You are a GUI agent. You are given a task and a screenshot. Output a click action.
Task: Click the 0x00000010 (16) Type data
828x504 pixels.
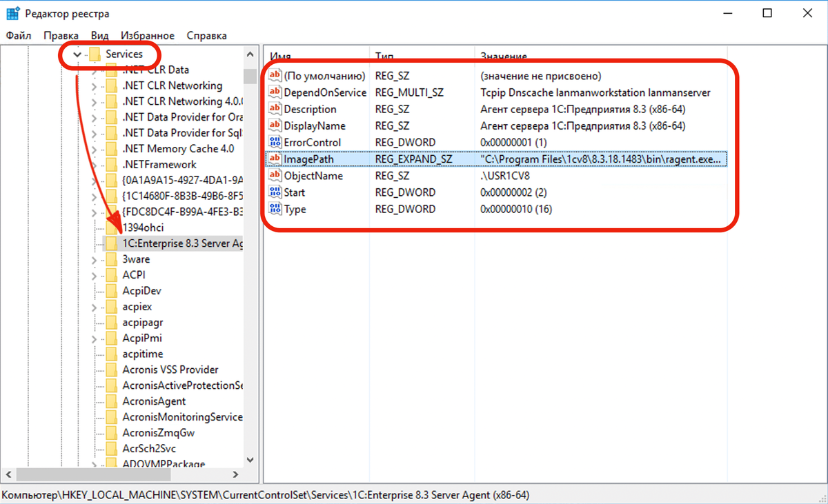pos(516,209)
